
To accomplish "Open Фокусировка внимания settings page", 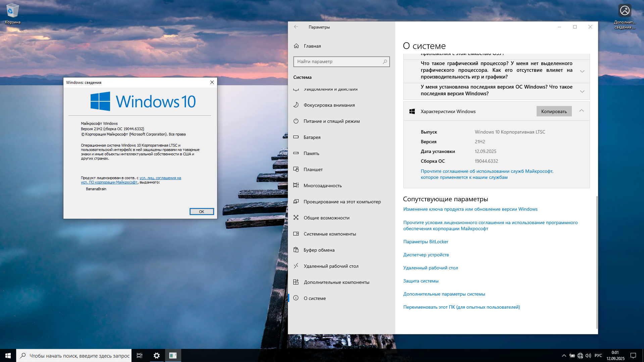I will click(342, 105).
